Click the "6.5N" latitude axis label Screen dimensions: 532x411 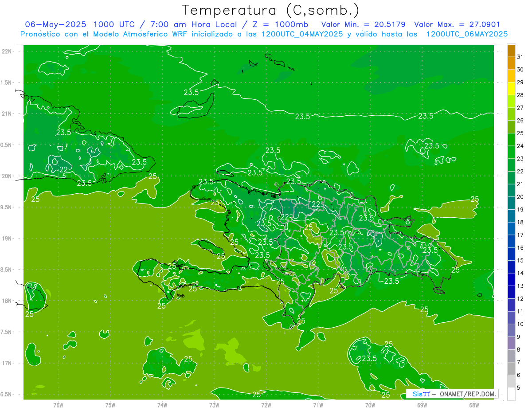point(6,395)
